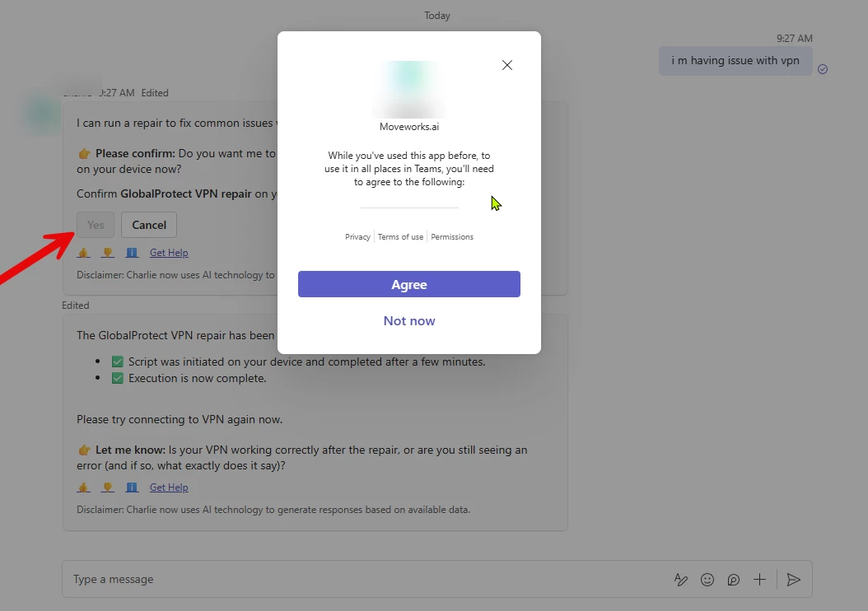Image resolution: width=868 pixels, height=611 pixels.
Task: Click the 9:27 AM timestamp on the sent message
Action: tap(795, 38)
